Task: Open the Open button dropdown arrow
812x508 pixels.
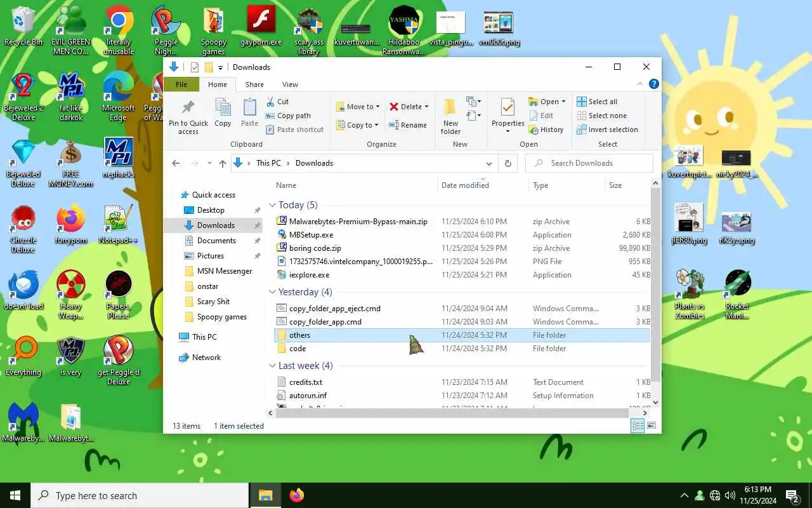Action: pyautogui.click(x=563, y=102)
